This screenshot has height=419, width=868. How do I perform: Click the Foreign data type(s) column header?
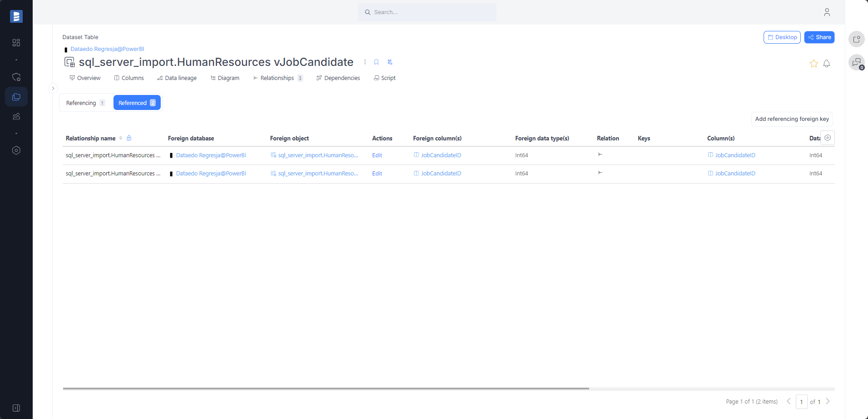542,138
